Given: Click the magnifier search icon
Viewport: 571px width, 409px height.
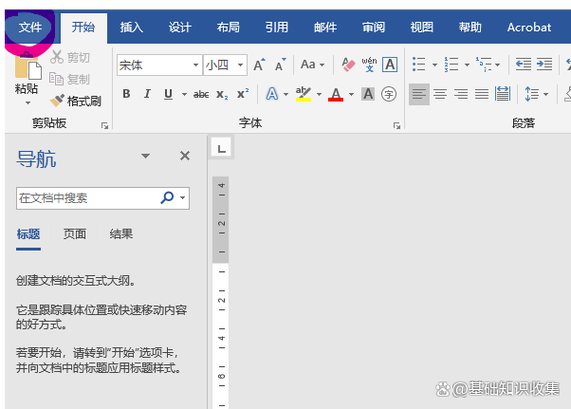Looking at the screenshot, I should [167, 198].
